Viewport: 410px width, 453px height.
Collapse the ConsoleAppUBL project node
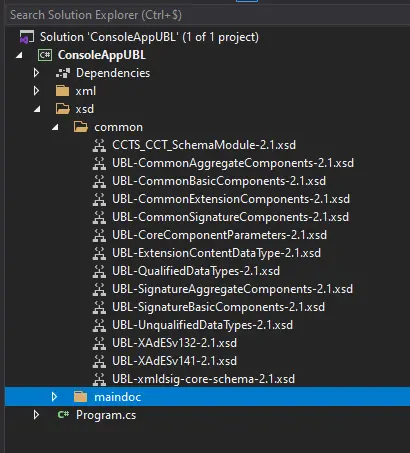(19, 55)
